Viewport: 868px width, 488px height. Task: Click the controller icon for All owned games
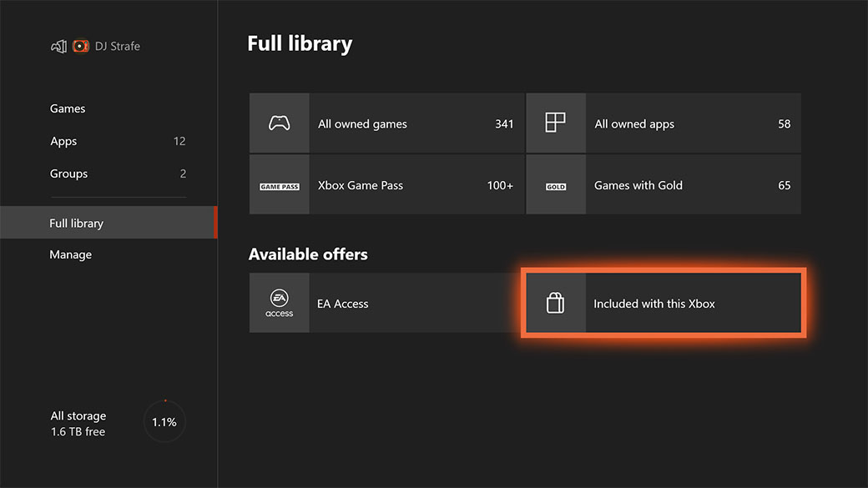pos(279,123)
